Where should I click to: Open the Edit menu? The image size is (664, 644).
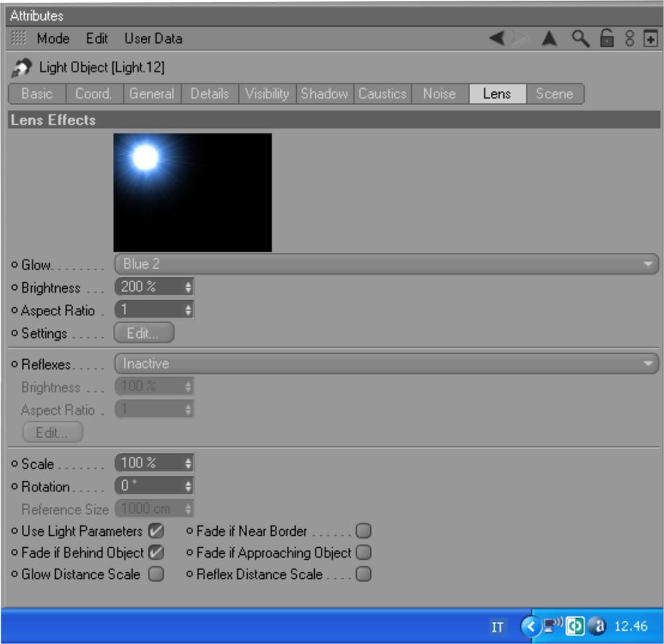tap(97, 39)
